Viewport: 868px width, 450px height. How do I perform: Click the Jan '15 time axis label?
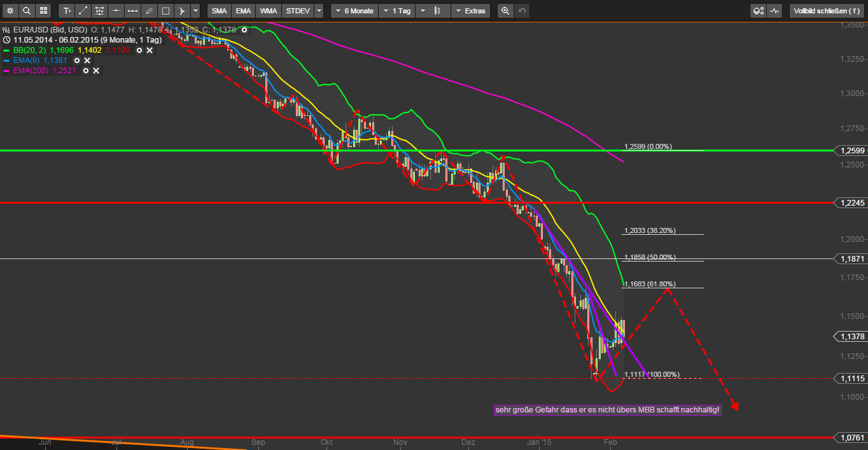[540, 442]
